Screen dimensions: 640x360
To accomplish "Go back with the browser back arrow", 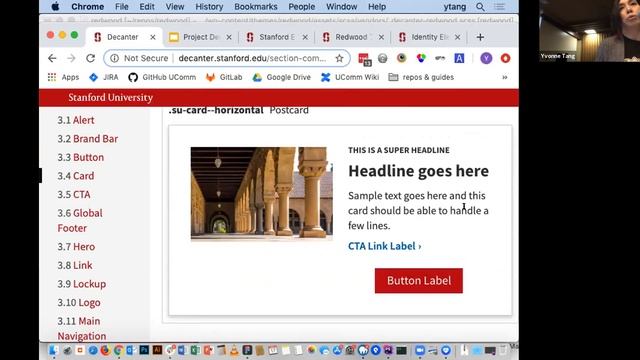I will pos(52,58).
